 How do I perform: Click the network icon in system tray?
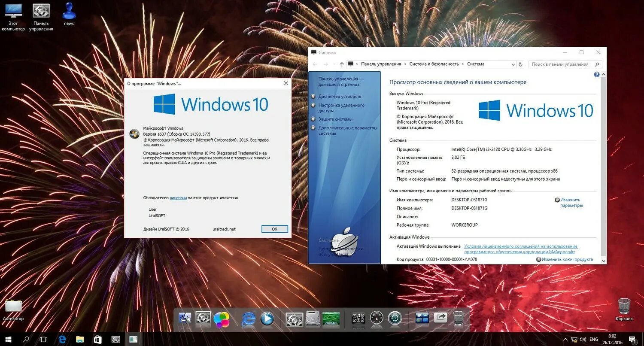574,340
